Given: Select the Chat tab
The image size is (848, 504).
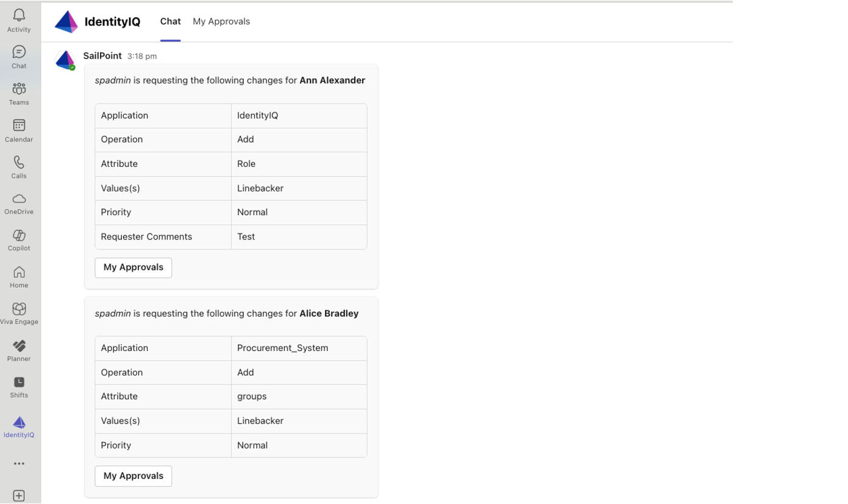Looking at the screenshot, I should pos(170,21).
